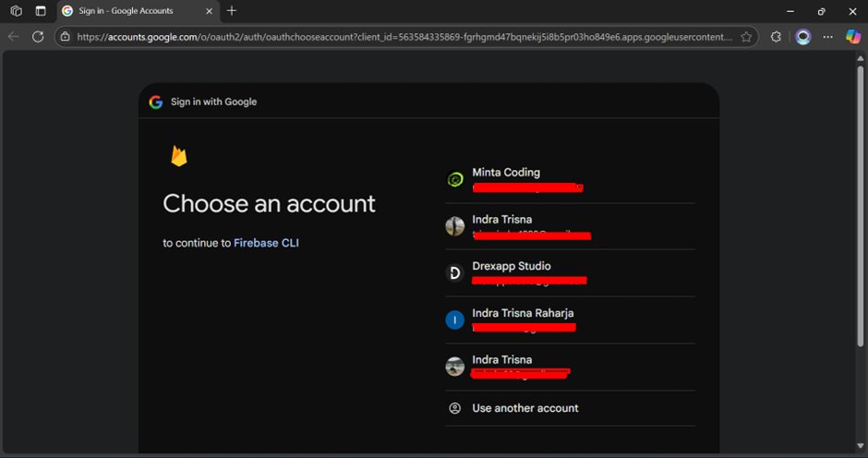Open a new tab with plus button

coord(232,10)
